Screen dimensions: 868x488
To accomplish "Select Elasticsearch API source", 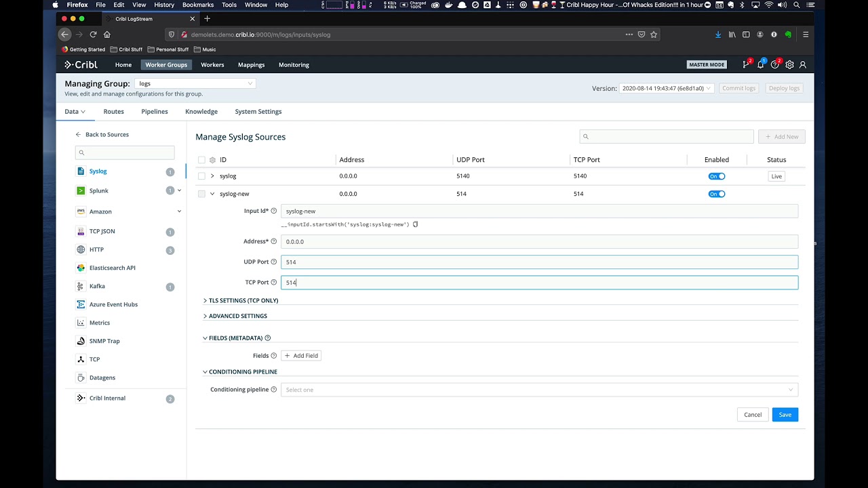I will point(113,268).
